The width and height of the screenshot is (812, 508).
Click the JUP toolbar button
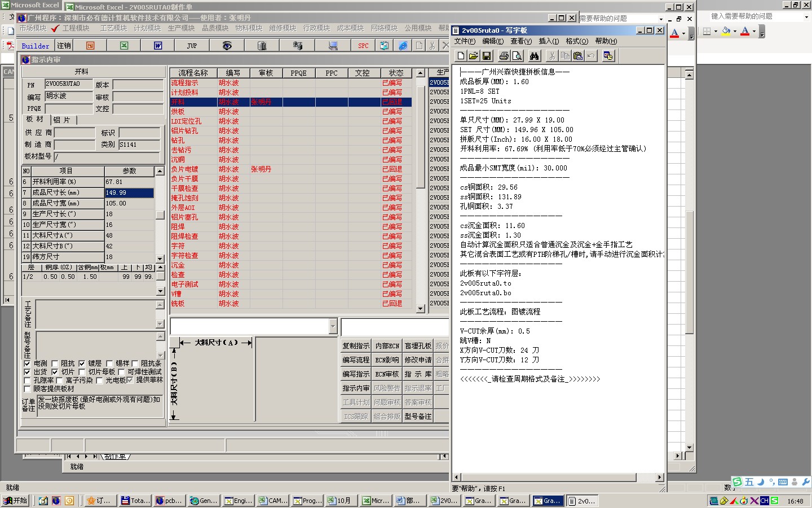tap(192, 46)
